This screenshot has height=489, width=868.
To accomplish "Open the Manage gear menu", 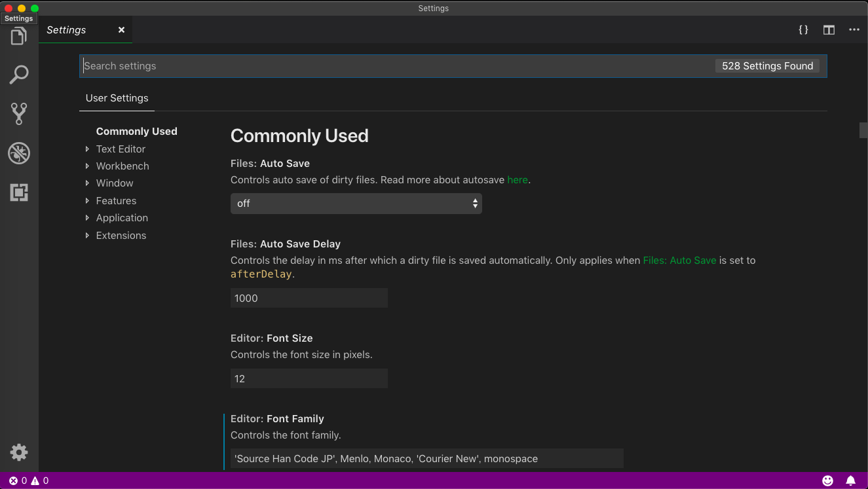I will tap(19, 452).
